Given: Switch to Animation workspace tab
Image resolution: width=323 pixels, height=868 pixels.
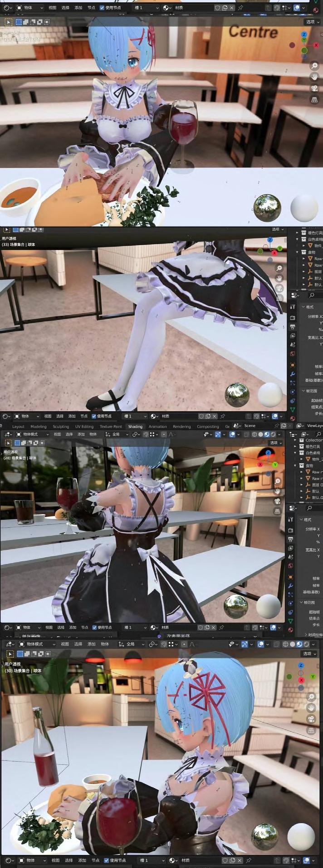Looking at the screenshot, I should click(x=157, y=427).
